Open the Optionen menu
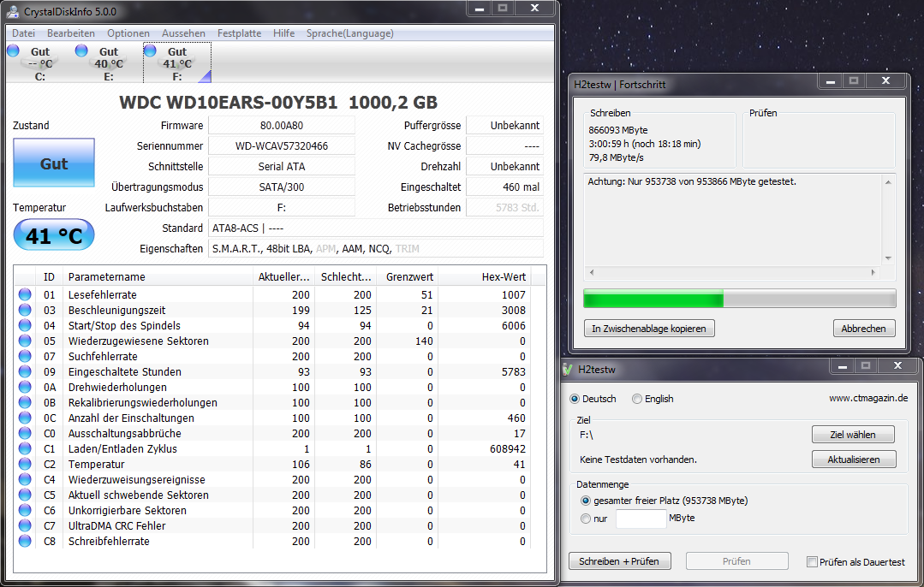This screenshot has width=924, height=587. click(128, 33)
